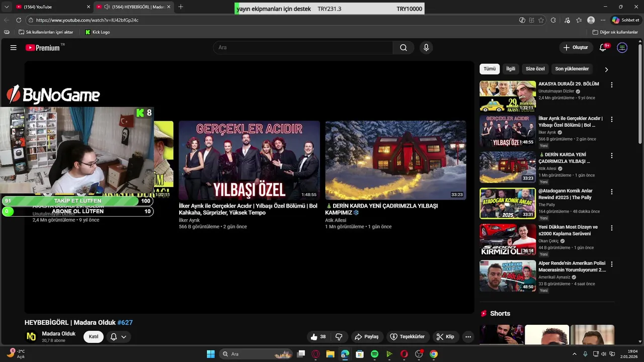The width and height of the screenshot is (644, 362).
Task: Open Microsoft Store from the taskbar
Action: point(360,354)
